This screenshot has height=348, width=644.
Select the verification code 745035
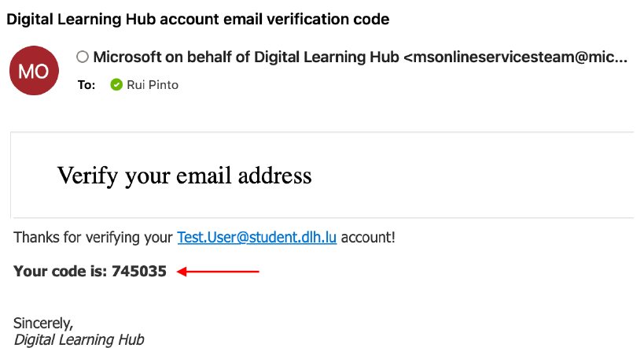(x=139, y=272)
